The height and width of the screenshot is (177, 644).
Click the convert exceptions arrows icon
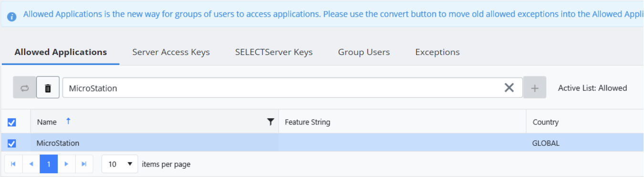[x=25, y=88]
